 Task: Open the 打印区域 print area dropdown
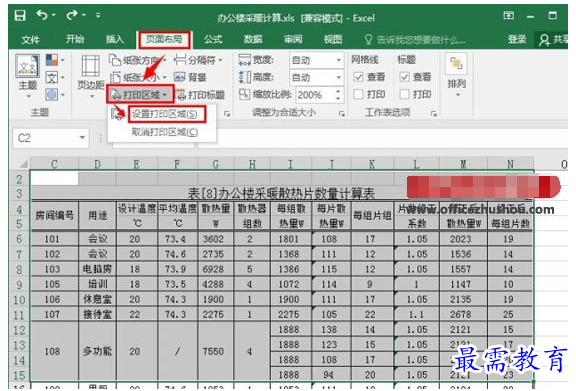click(x=140, y=95)
